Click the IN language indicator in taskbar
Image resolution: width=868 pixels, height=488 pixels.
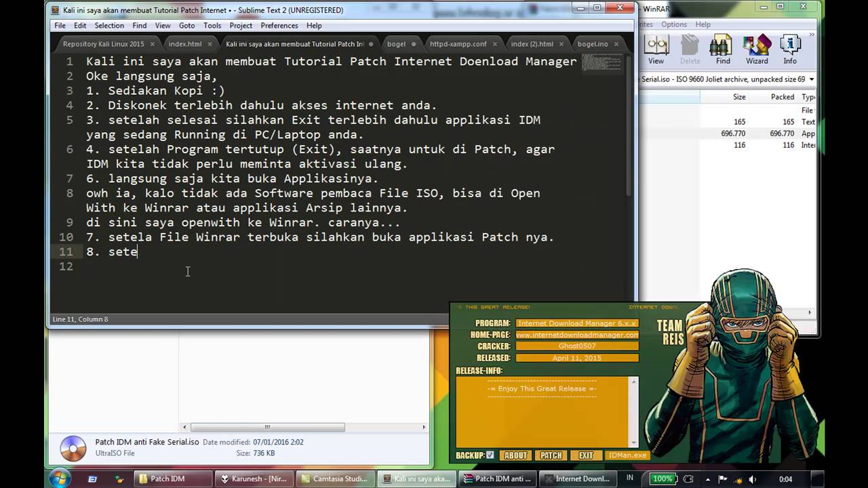[630, 478]
